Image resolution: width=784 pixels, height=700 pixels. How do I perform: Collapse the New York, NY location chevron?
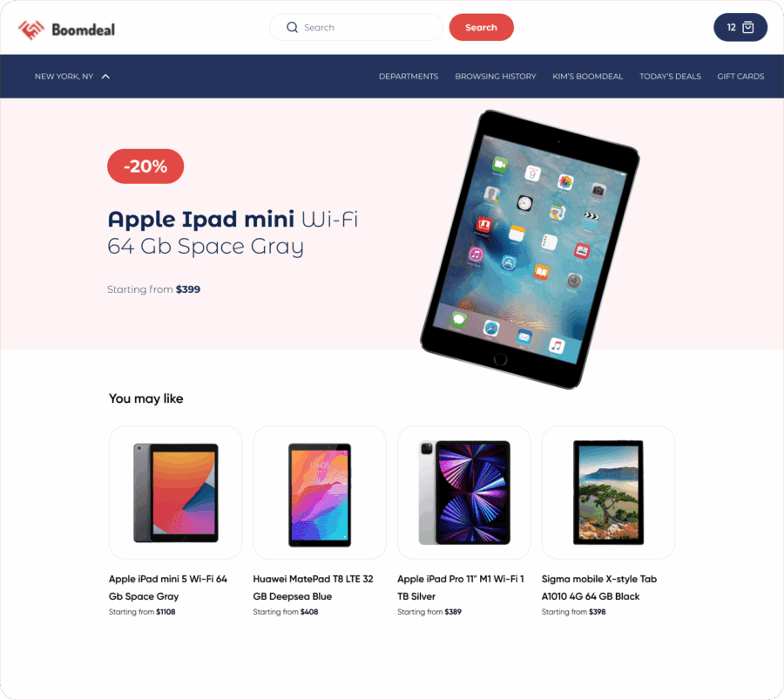tap(105, 77)
